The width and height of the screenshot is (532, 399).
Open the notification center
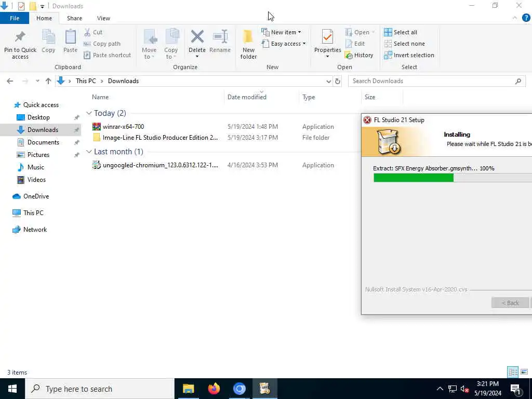tap(516, 389)
